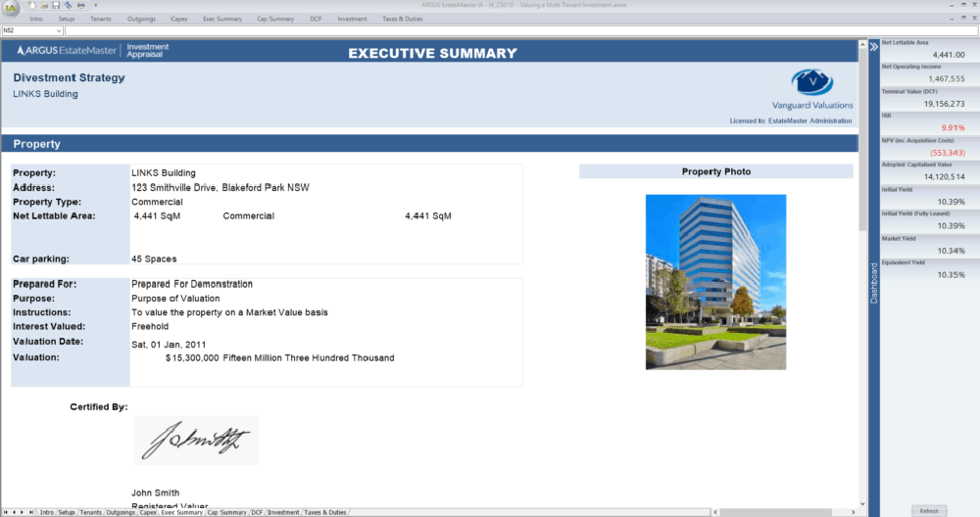
Task: Go to previous sheet tab arrow
Action: coord(14,512)
